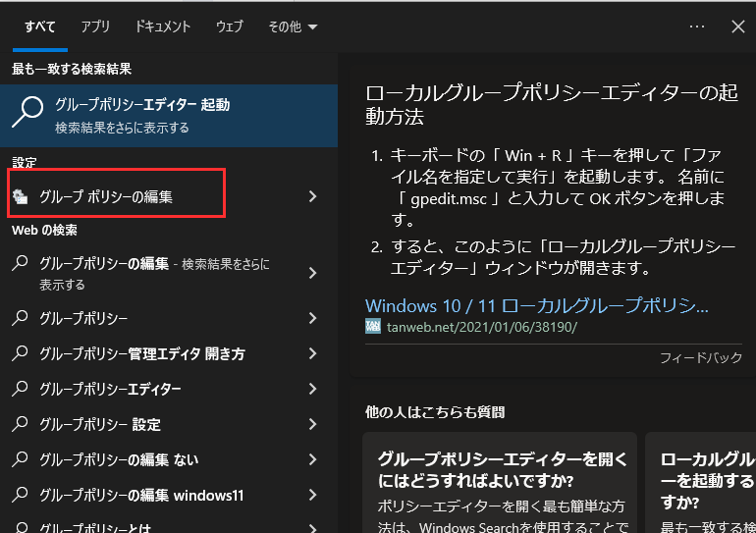Select グループポリシーエディター 起動 best match result
The image size is (756, 533).
tap(169, 116)
